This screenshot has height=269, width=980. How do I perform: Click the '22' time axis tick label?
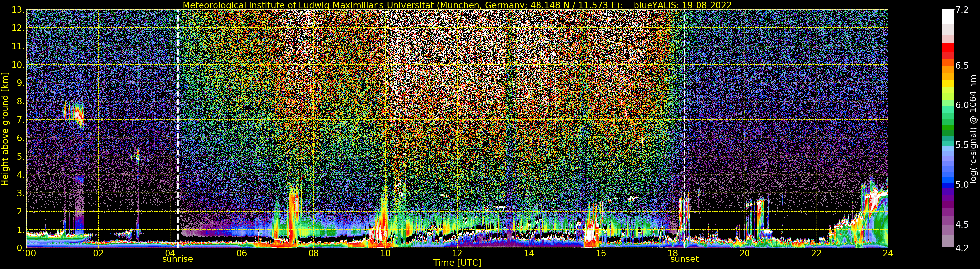coord(816,253)
